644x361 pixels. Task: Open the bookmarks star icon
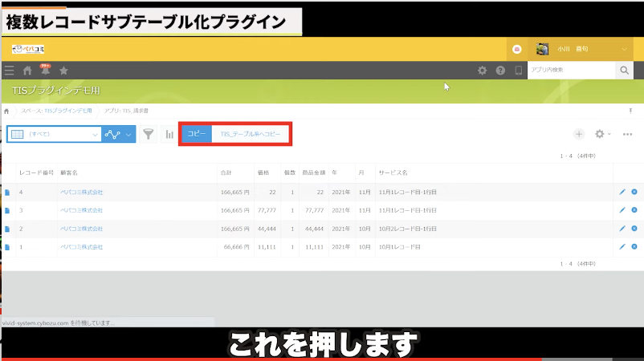point(63,71)
